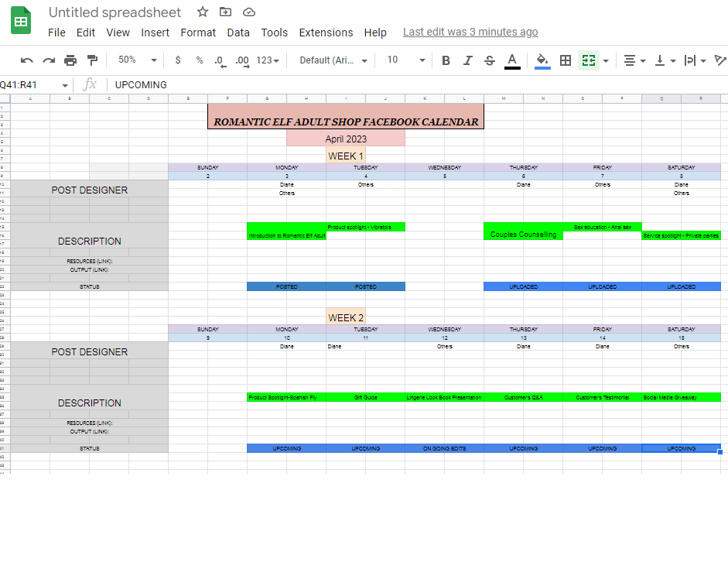The width and height of the screenshot is (728, 562).
Task: Open horizontal align dropdown
Action: [x=634, y=61]
